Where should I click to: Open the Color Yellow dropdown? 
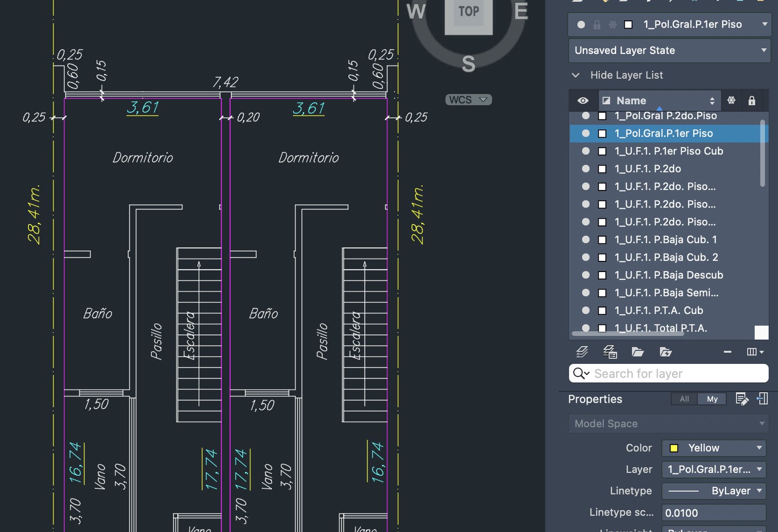(714, 448)
